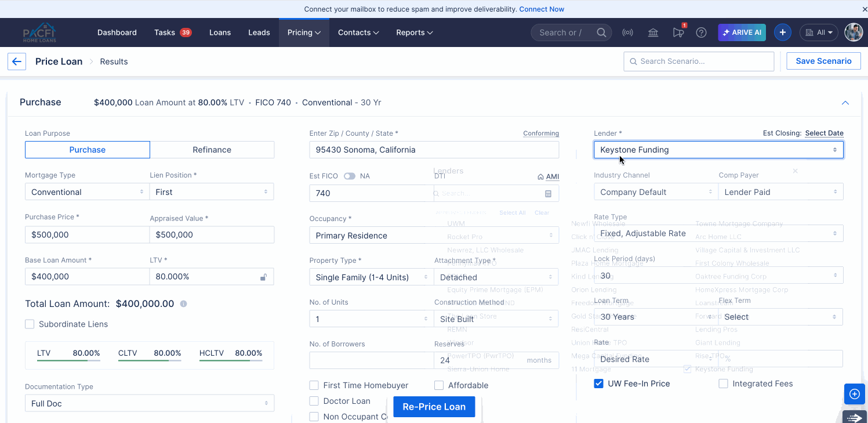868x423 pixels.
Task: Click the LTV lock icon
Action: [263, 277]
